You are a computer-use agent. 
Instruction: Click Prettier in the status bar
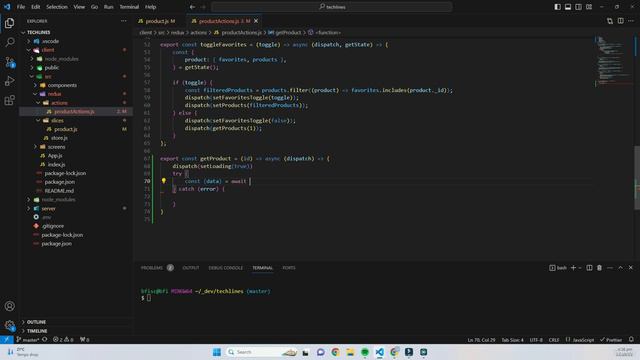tap(611, 340)
